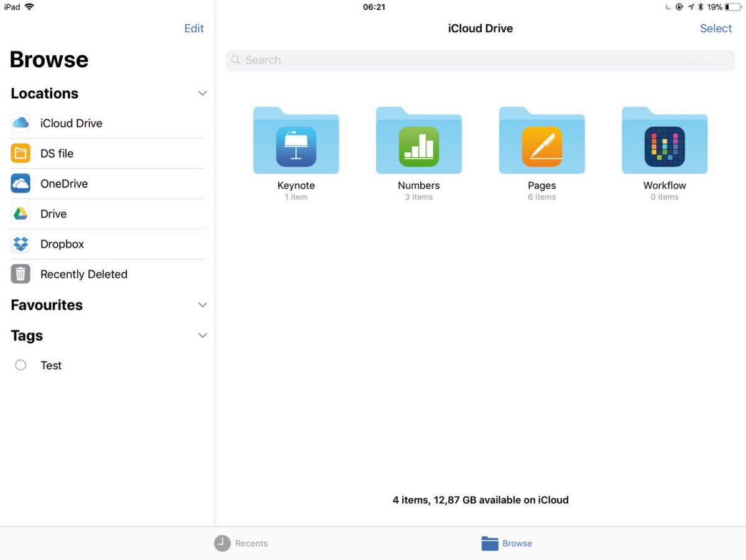Image resolution: width=746 pixels, height=560 pixels.
Task: Expand the Favourites section chevron
Action: tap(202, 305)
